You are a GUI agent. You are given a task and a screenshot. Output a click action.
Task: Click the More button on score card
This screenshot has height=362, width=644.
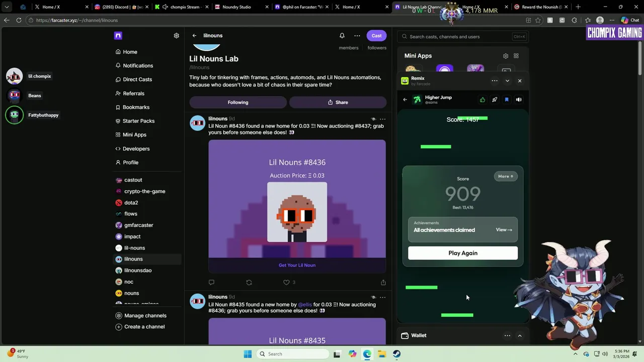[506, 176]
